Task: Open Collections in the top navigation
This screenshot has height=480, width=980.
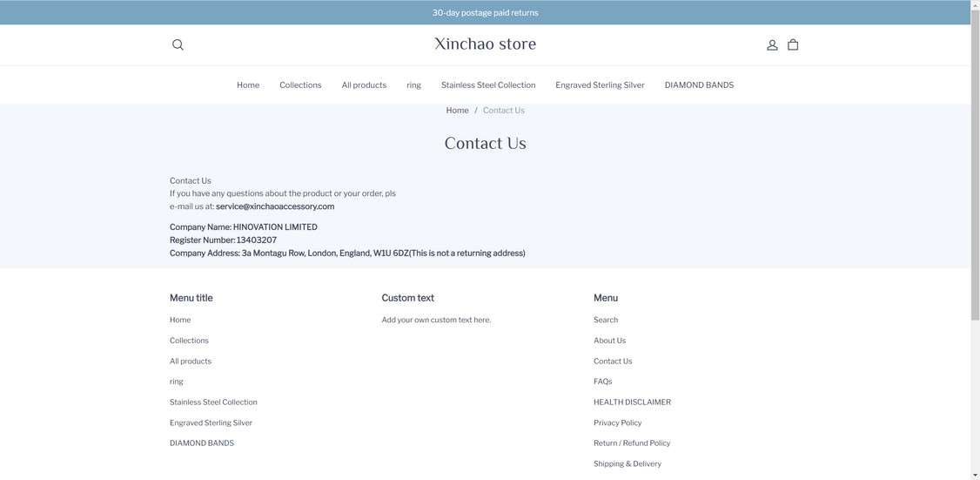Action: pyautogui.click(x=300, y=85)
